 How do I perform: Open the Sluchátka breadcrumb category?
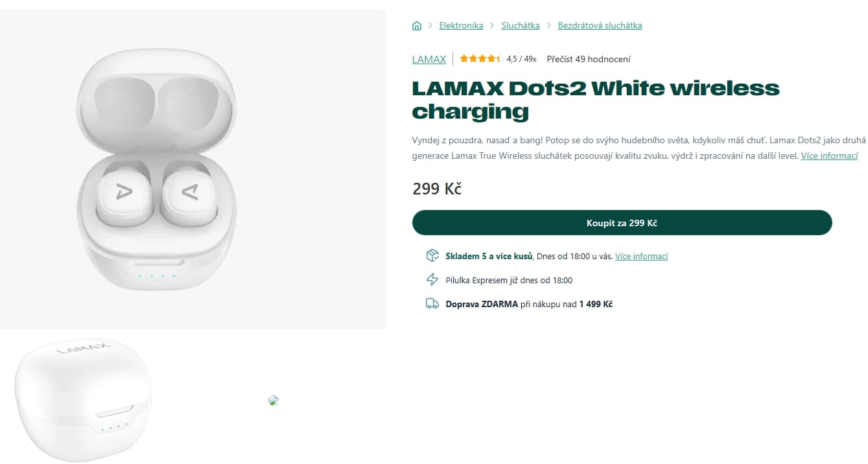pos(520,25)
